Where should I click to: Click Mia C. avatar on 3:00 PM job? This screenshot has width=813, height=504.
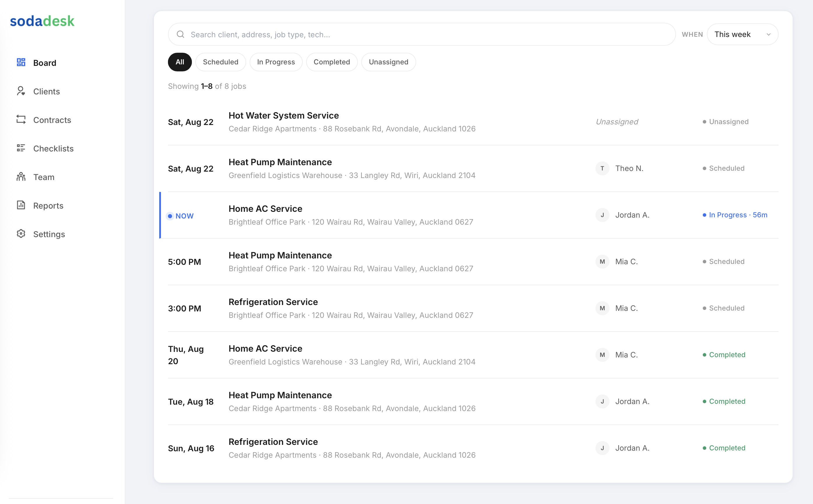click(602, 308)
